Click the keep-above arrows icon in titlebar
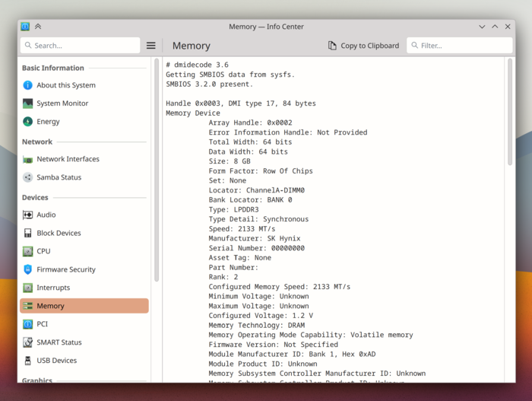532x401 pixels. [38, 27]
